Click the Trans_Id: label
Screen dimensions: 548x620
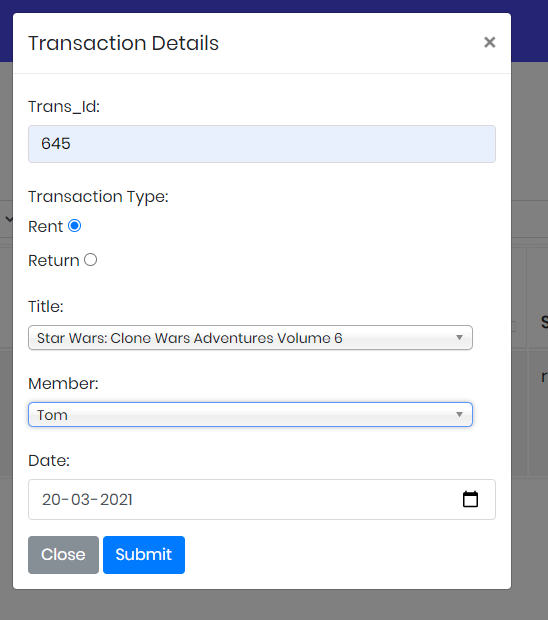point(64,107)
